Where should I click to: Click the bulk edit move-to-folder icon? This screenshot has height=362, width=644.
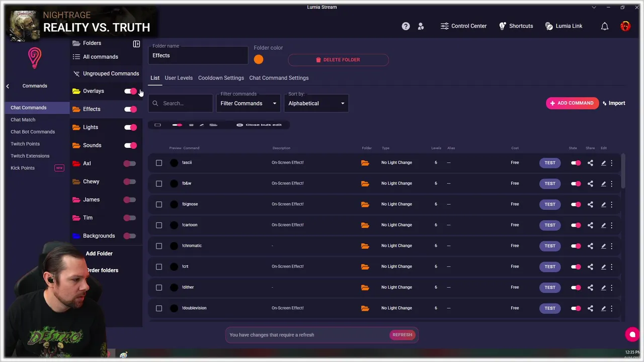click(213, 125)
